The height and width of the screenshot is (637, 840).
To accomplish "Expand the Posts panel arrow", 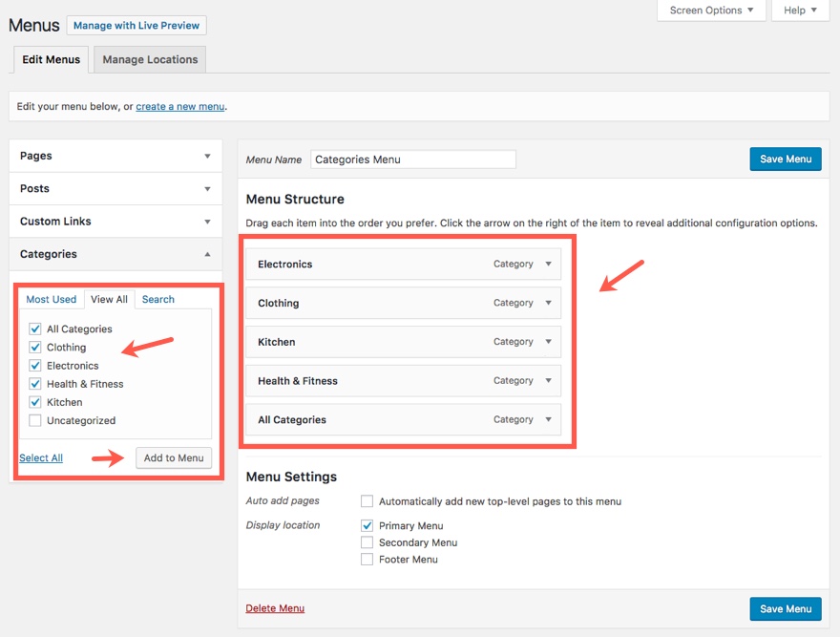I will click(x=207, y=189).
